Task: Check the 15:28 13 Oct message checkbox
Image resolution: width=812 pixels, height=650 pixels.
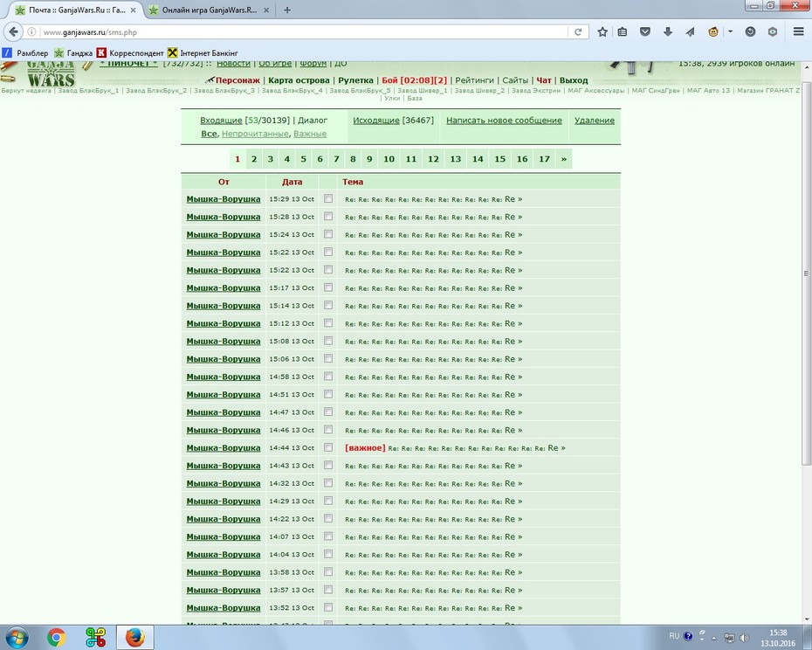Action: (328, 216)
